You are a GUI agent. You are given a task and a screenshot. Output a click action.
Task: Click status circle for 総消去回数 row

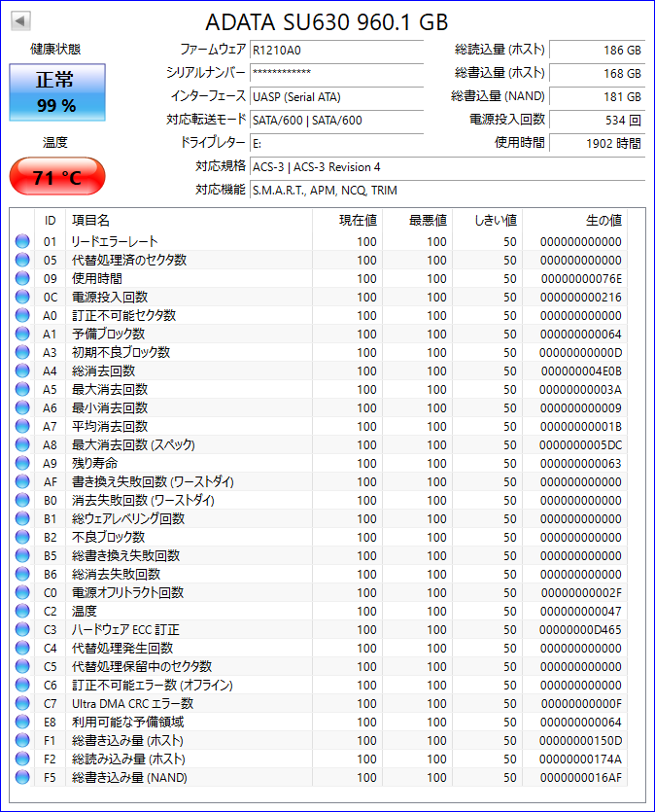(22, 371)
